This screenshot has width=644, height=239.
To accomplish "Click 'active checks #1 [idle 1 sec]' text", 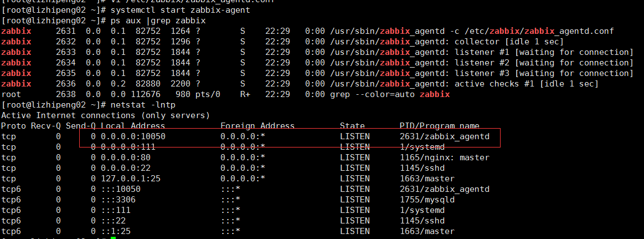I will tap(525, 84).
